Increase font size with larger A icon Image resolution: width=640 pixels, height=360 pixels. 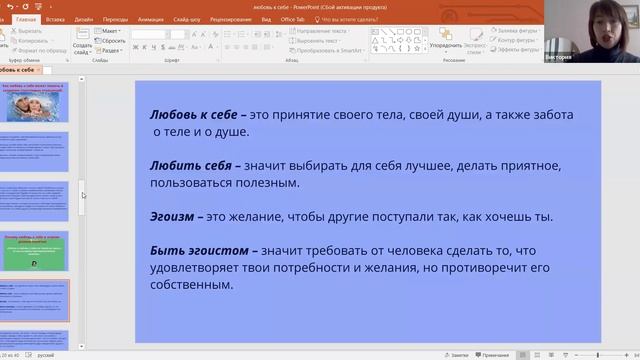[x=195, y=35]
